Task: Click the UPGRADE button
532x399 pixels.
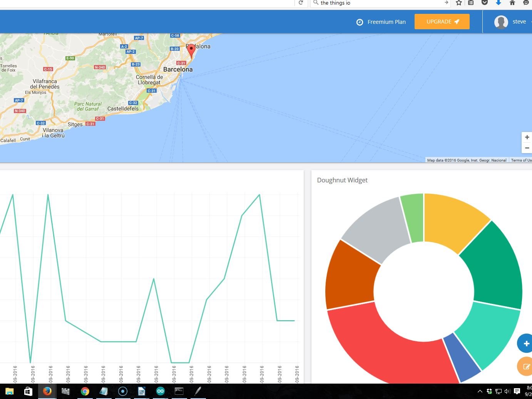Action: tap(442, 22)
